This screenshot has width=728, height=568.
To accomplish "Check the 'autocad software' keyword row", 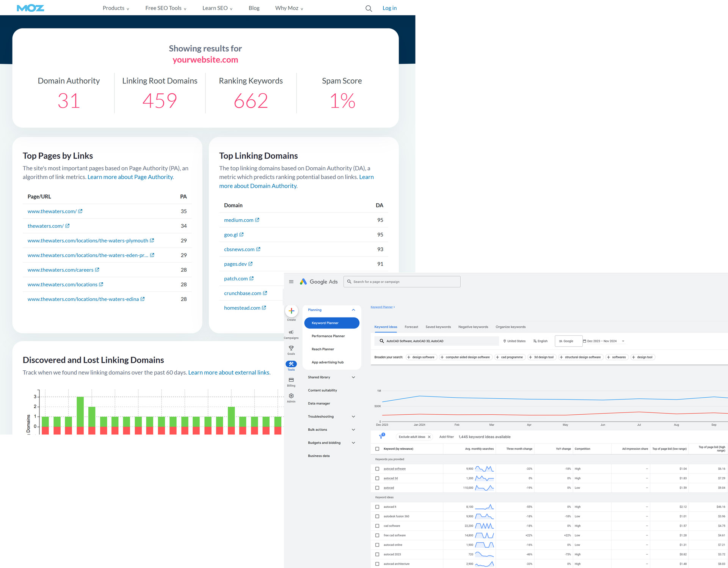I will tap(377, 469).
